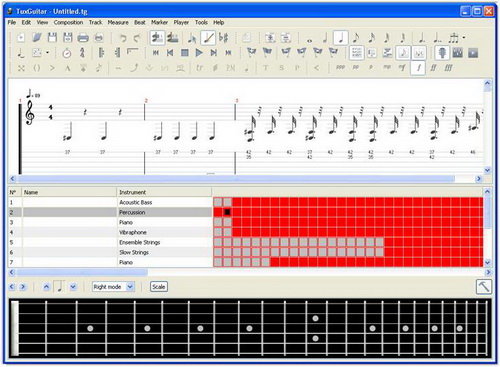Toggle the selected fretboard view icon in toolbar
This screenshot has height=367, width=500.
click(442, 53)
